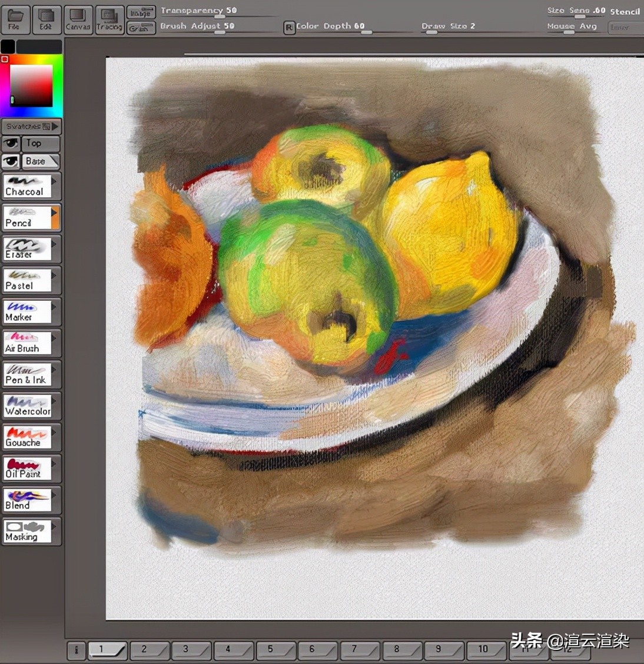Select the Gouache paint tool
Screen dimensions: 644x664
27,437
